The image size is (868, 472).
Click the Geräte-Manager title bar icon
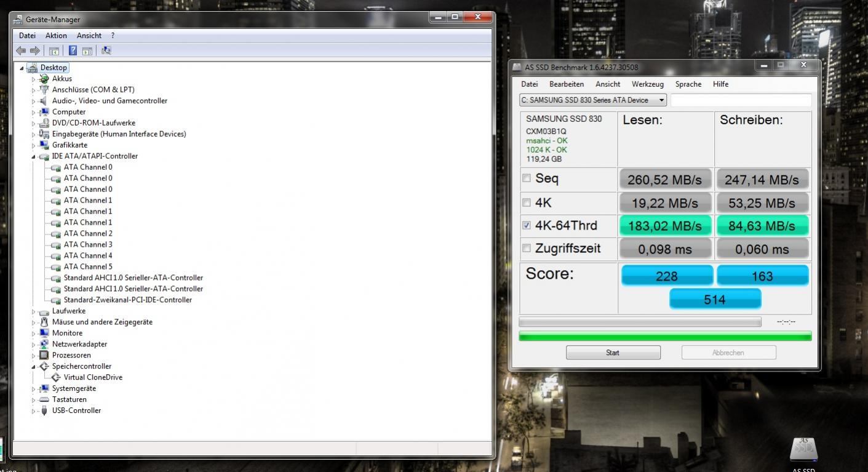18,19
